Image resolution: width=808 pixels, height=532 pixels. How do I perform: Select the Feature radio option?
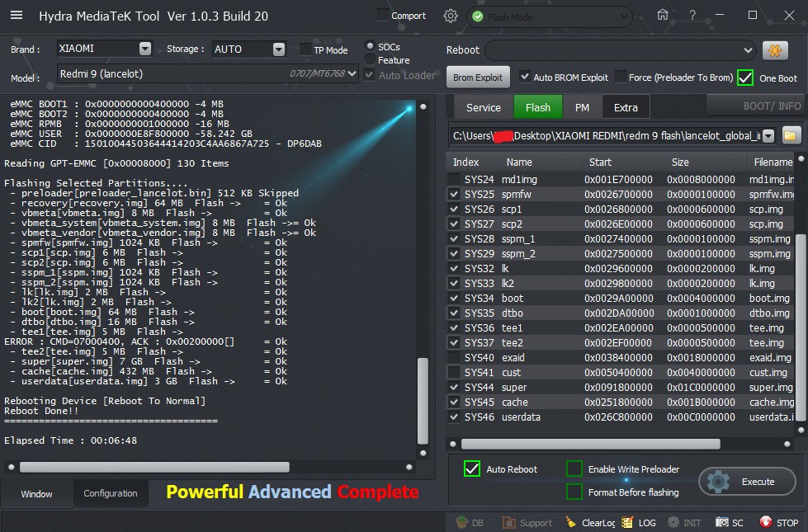tap(370, 59)
